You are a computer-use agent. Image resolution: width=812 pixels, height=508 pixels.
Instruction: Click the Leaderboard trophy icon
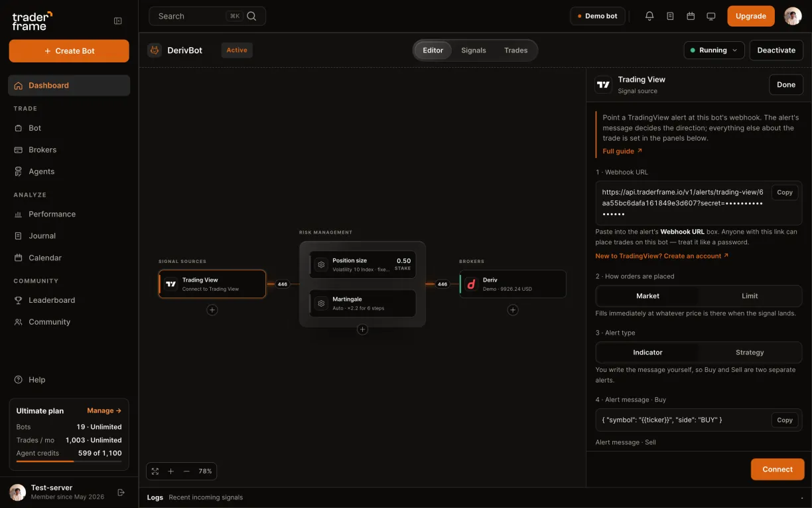tap(19, 300)
